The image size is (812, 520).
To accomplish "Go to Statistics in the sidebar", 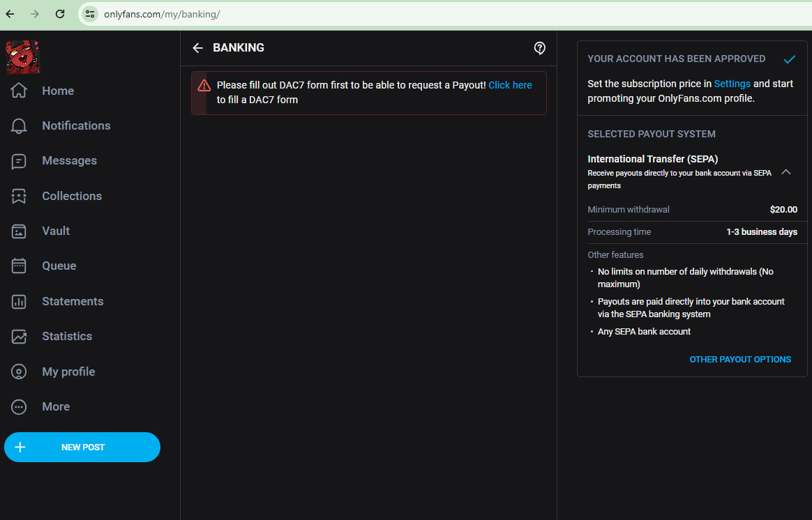I will [x=67, y=336].
